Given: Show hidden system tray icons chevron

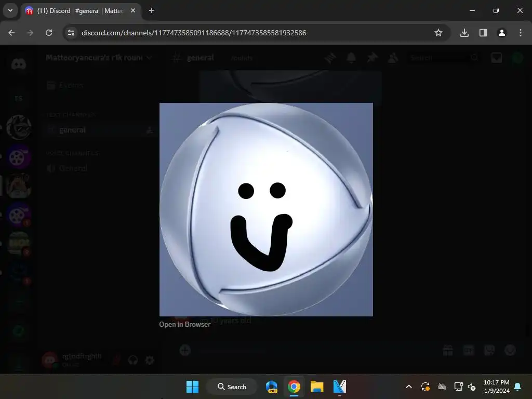Looking at the screenshot, I should [409, 387].
